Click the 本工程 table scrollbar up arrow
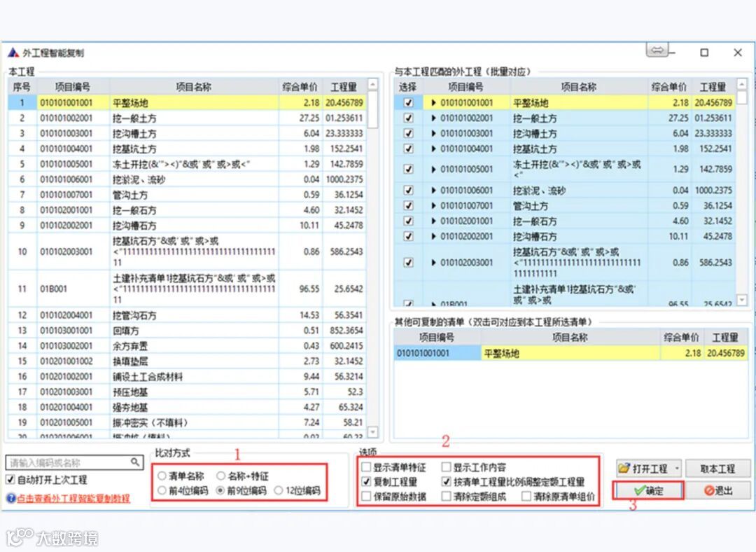 pos(372,85)
